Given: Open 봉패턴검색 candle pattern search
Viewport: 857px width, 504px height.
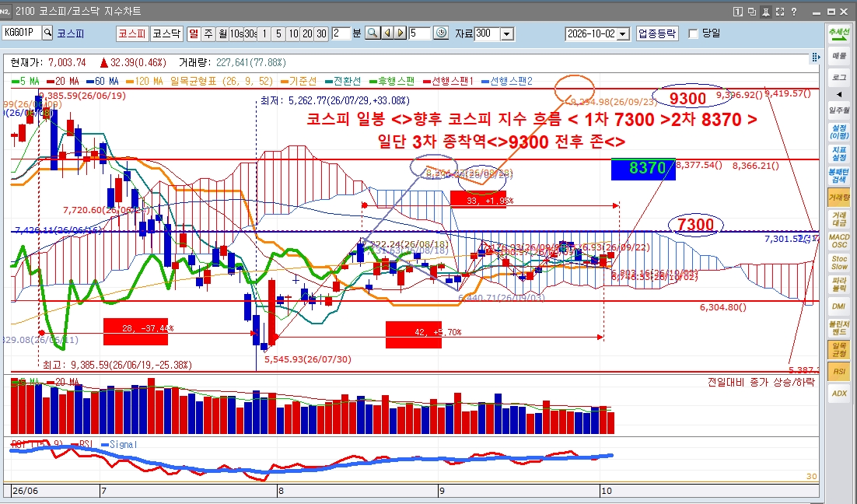Looking at the screenshot, I should click(839, 176).
